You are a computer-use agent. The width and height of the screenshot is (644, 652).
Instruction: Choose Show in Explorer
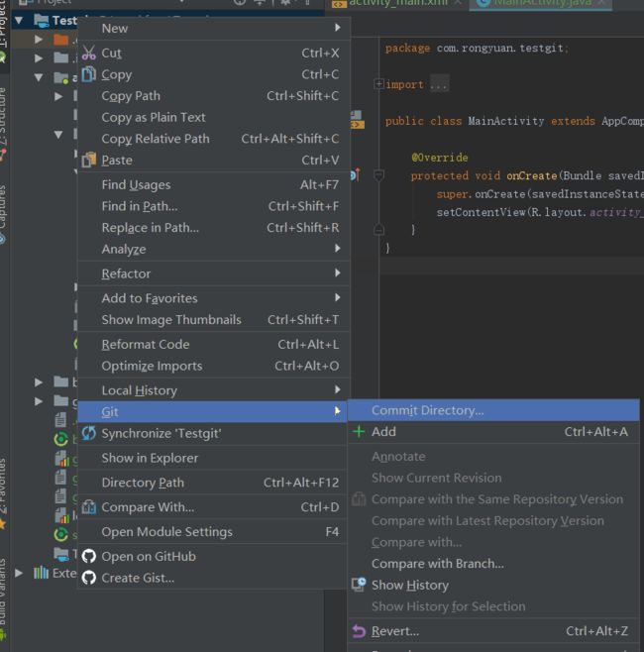point(213,458)
